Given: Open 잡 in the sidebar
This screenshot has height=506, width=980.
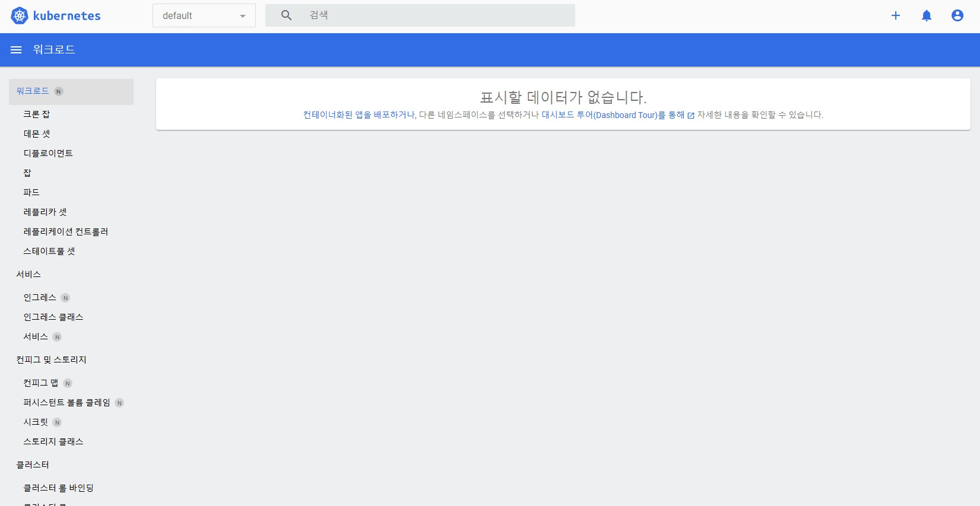Looking at the screenshot, I should coord(27,173).
